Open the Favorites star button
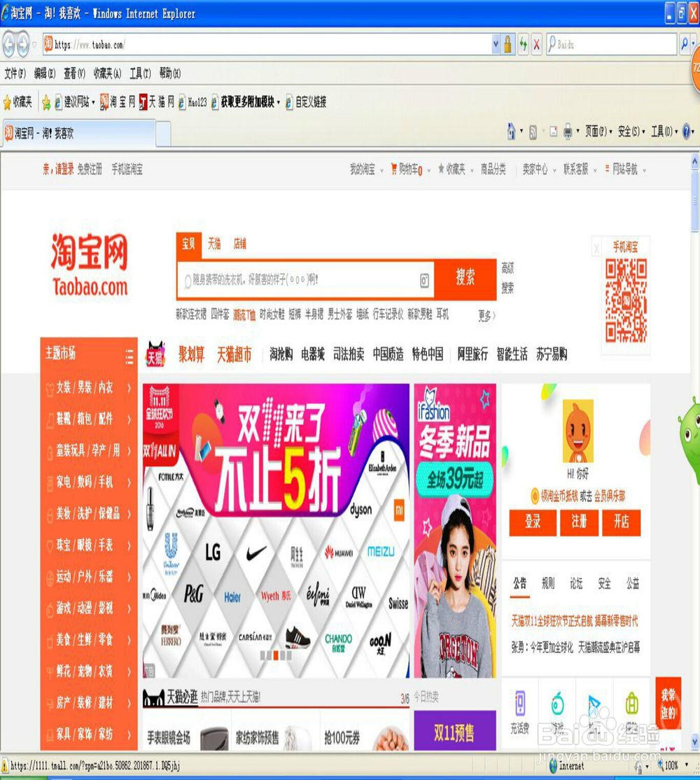The width and height of the screenshot is (700, 780). (18, 102)
